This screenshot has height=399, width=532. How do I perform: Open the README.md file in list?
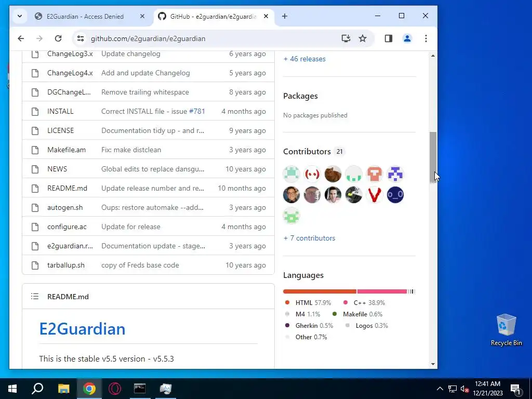[x=67, y=188]
